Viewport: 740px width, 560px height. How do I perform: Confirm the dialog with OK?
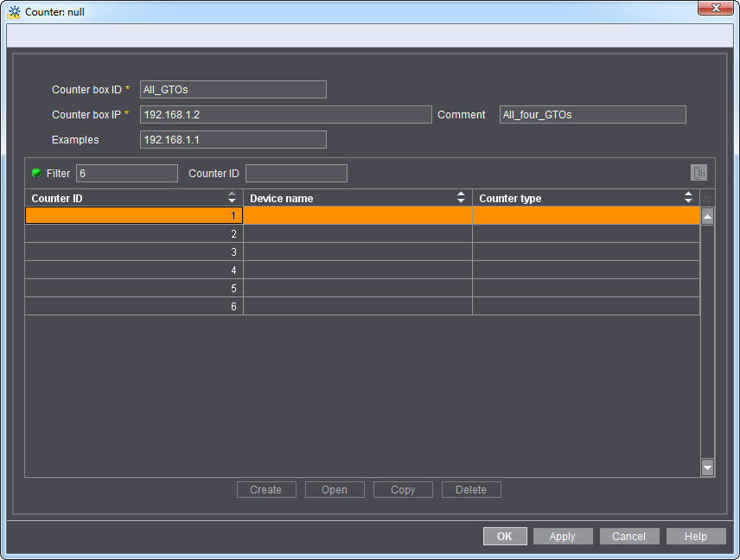[x=505, y=536]
